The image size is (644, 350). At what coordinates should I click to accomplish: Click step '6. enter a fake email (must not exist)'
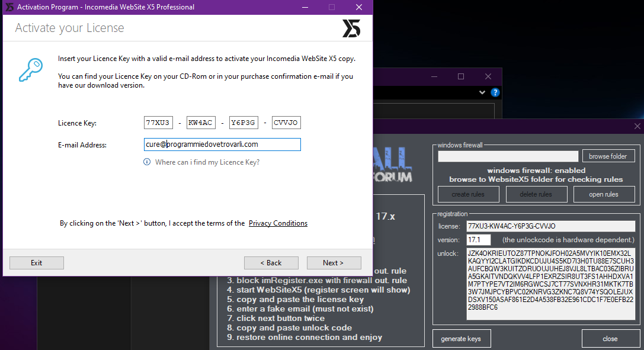300,309
